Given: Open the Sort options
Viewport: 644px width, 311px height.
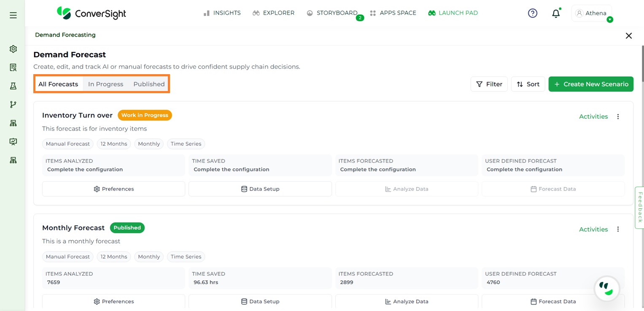Looking at the screenshot, I should 528,84.
